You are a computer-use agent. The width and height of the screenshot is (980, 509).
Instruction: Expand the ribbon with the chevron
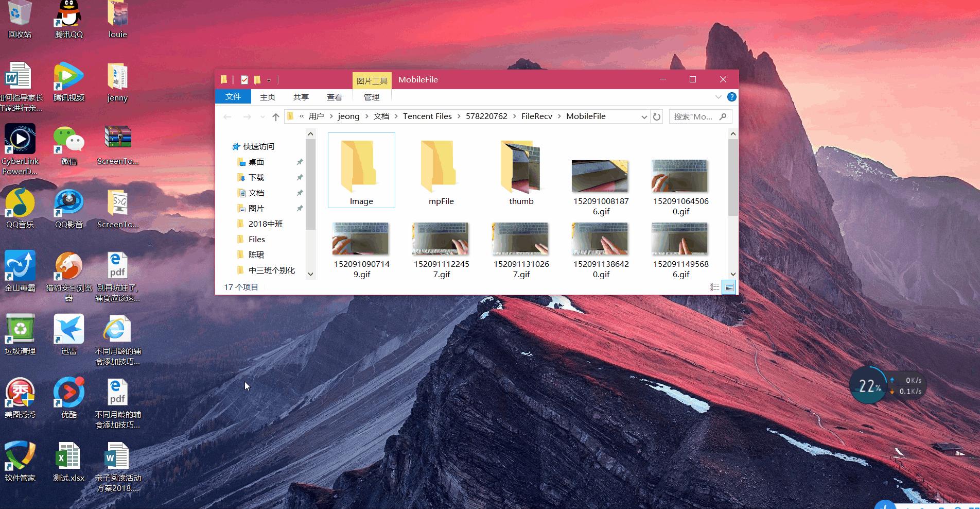point(719,97)
